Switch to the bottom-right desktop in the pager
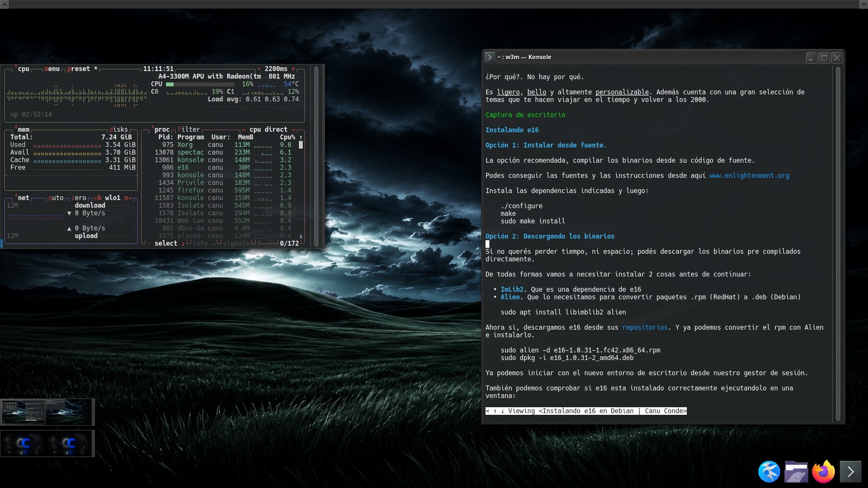Viewport: 868px width, 488px height. point(69,444)
